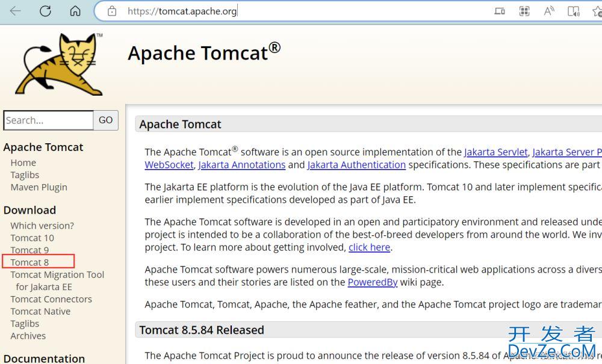
Task: Follow the Jakarta Server Pages link
Action: (567, 152)
